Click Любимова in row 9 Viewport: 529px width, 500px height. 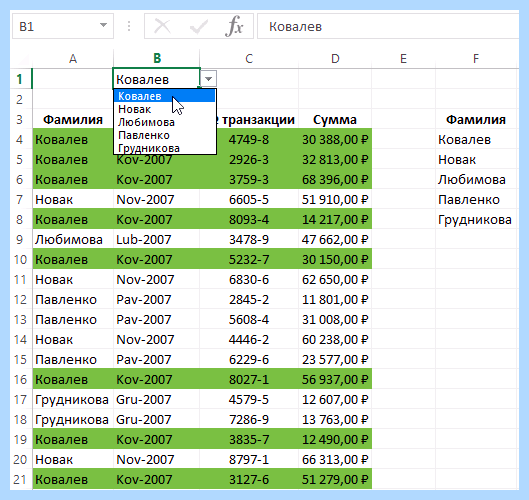pyautogui.click(x=73, y=240)
